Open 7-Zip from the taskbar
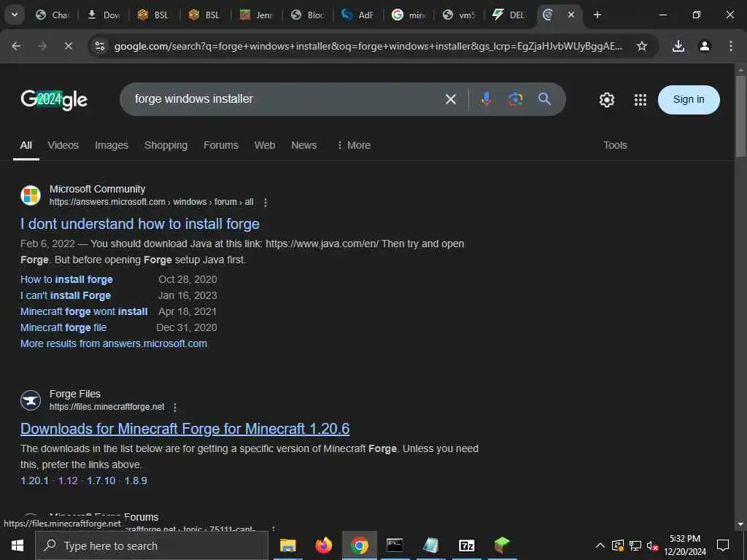Image resolution: width=747 pixels, height=560 pixels. click(x=466, y=545)
